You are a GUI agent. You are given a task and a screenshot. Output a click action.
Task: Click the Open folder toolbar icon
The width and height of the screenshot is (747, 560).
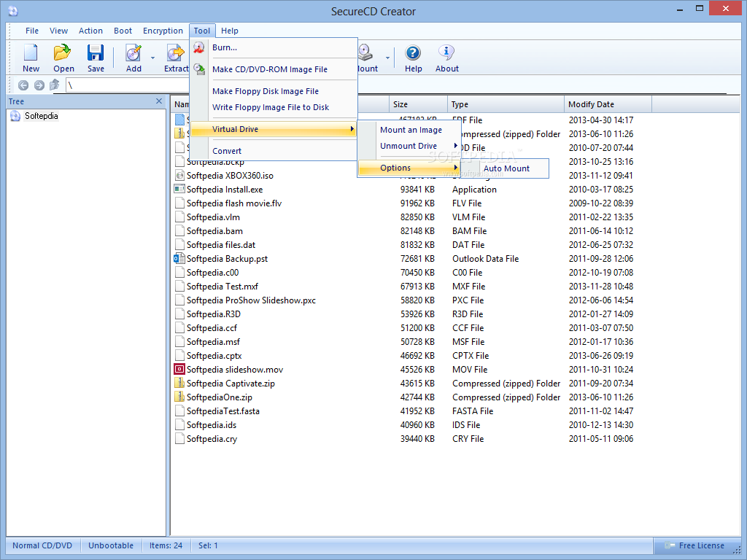pos(63,52)
